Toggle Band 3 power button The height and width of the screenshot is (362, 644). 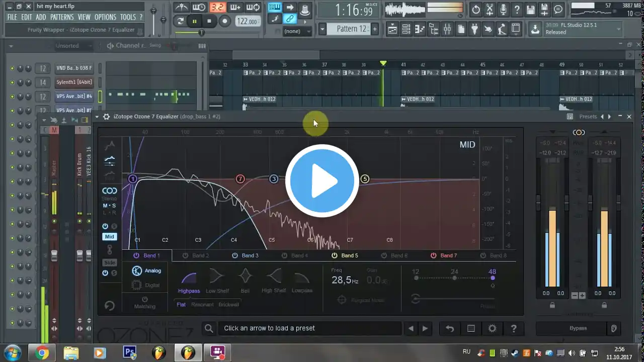(x=234, y=255)
